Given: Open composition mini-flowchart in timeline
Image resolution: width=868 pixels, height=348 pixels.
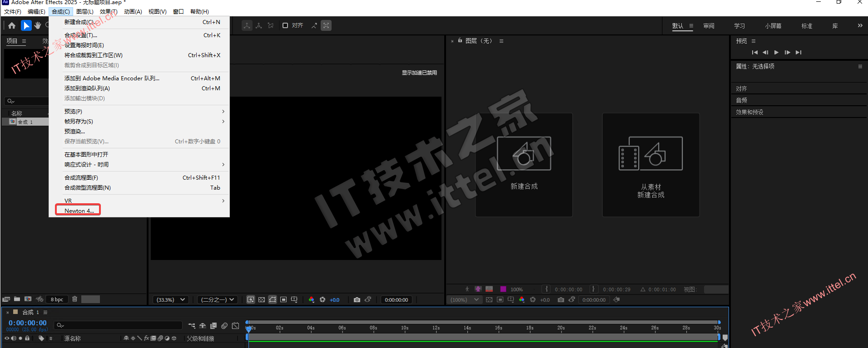Looking at the screenshot, I should [x=192, y=326].
